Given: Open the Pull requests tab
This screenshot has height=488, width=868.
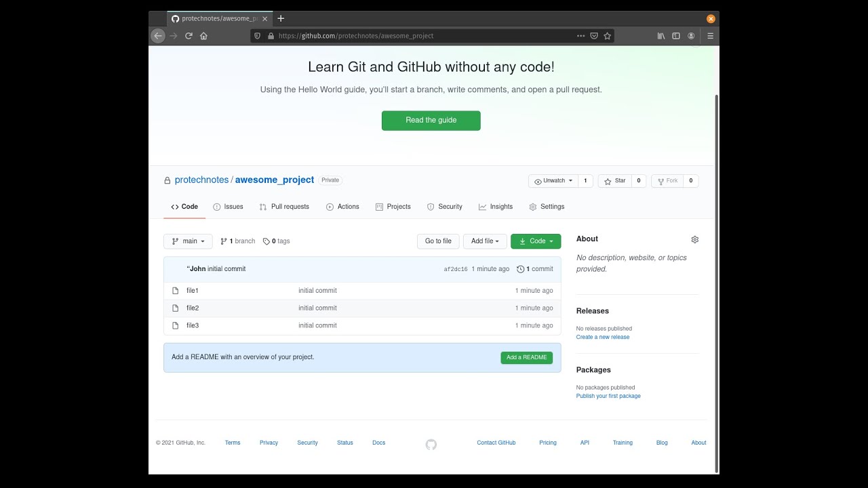Looking at the screenshot, I should coord(284,207).
